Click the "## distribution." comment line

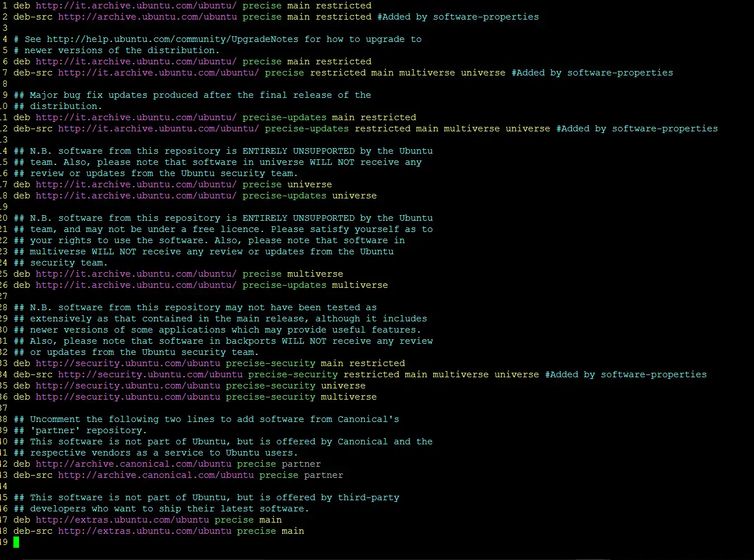58,106
